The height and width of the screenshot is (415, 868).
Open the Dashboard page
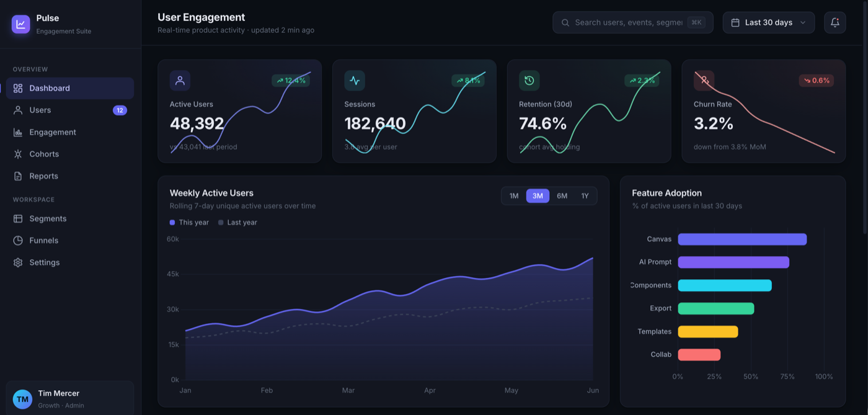coord(70,88)
